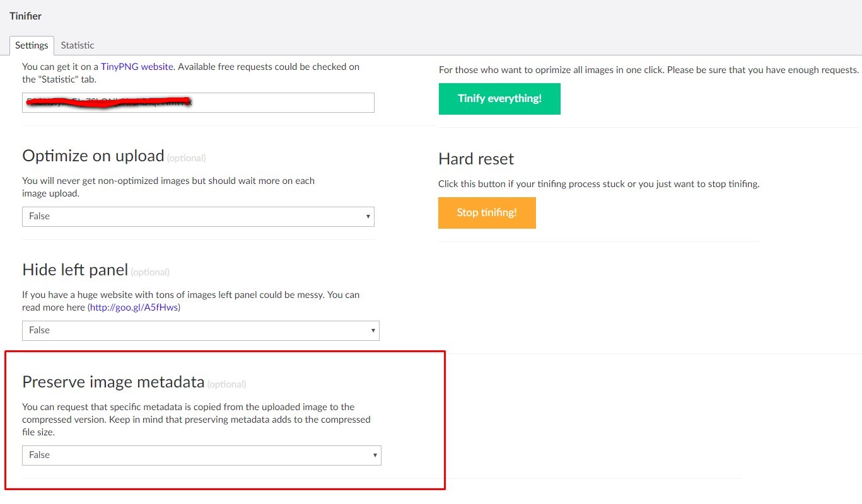Click the Tinify everything! button
Viewport: 862px width, 504px height.
pos(499,99)
